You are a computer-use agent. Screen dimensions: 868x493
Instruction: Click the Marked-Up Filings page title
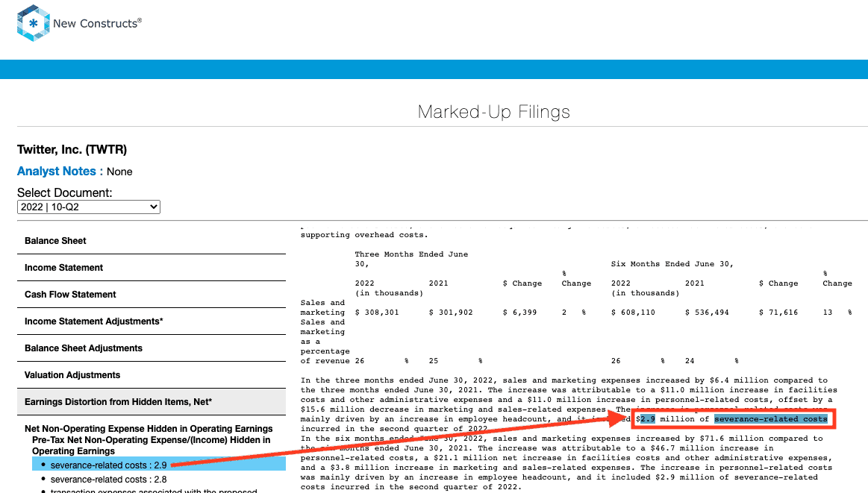coord(494,112)
